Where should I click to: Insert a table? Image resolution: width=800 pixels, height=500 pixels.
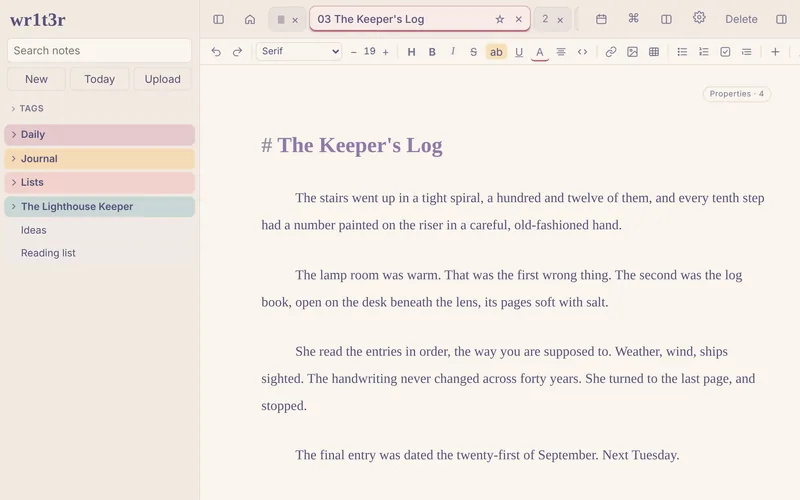click(x=654, y=52)
